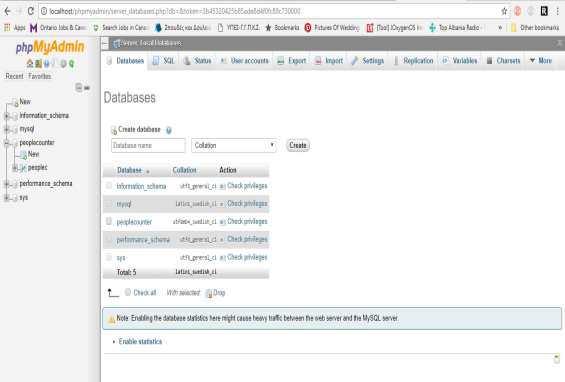Open the Export tab
The image size is (565, 382).
pyautogui.click(x=292, y=61)
